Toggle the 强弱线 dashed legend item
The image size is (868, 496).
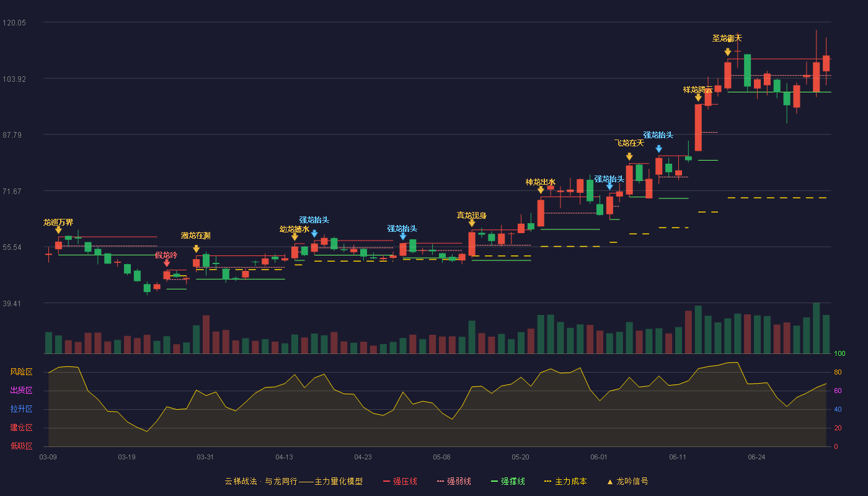click(x=454, y=481)
